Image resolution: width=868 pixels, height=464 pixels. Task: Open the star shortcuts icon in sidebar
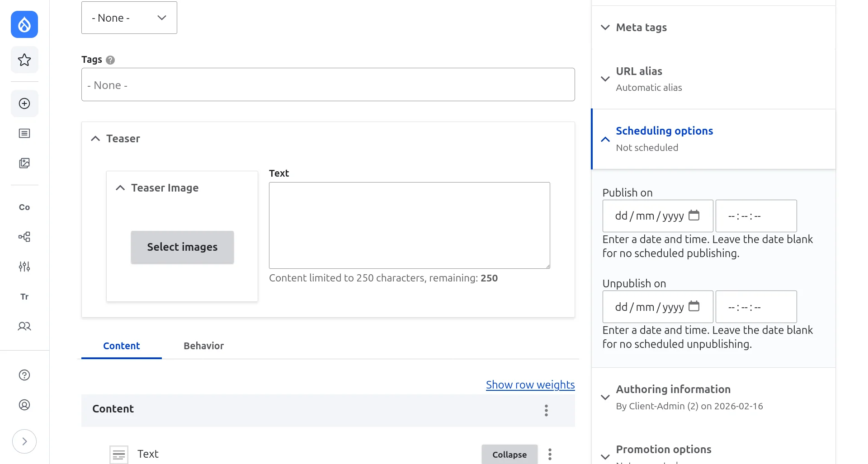point(24,60)
